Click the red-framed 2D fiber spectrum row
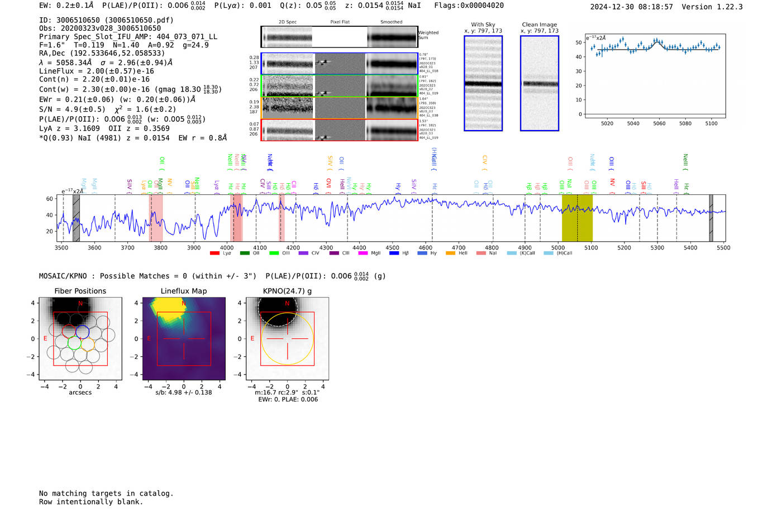 tap(339, 130)
